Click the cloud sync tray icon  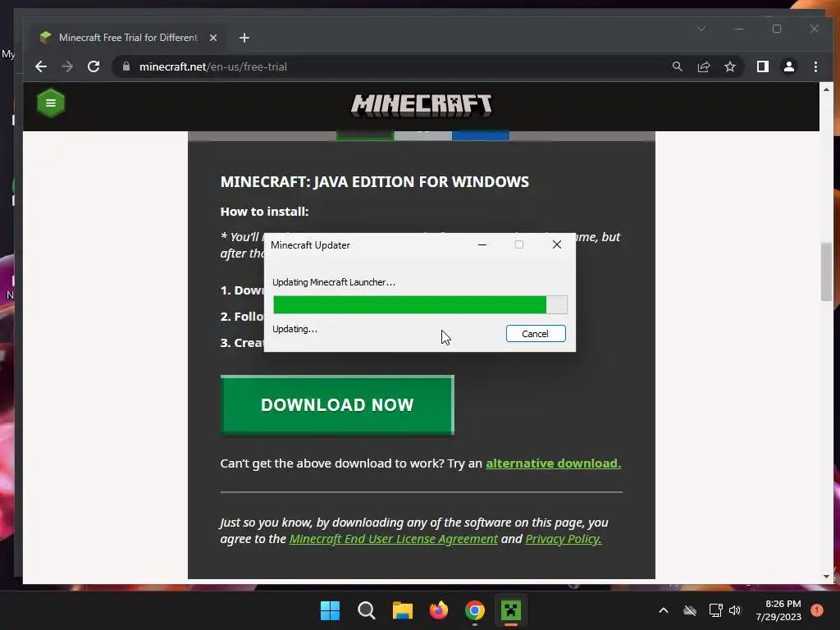pos(690,610)
